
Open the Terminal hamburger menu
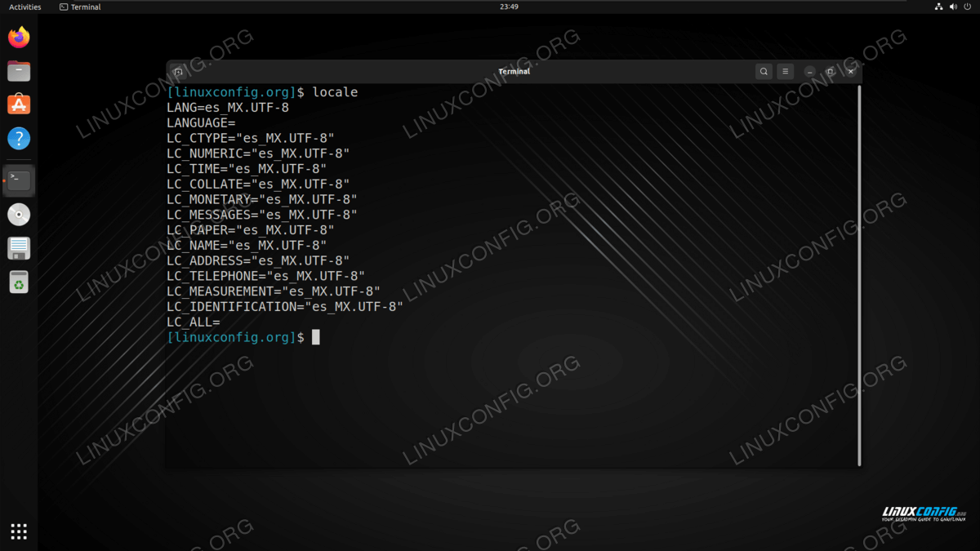coord(785,72)
